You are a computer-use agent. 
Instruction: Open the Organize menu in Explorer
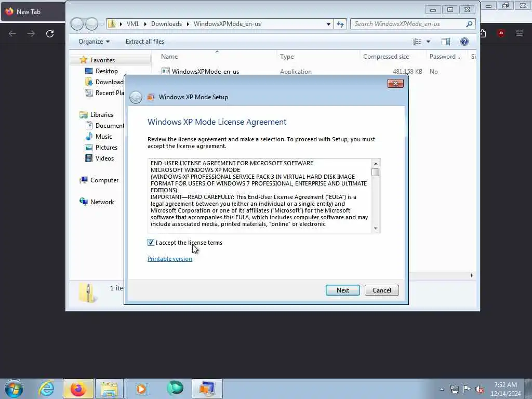pyautogui.click(x=94, y=42)
